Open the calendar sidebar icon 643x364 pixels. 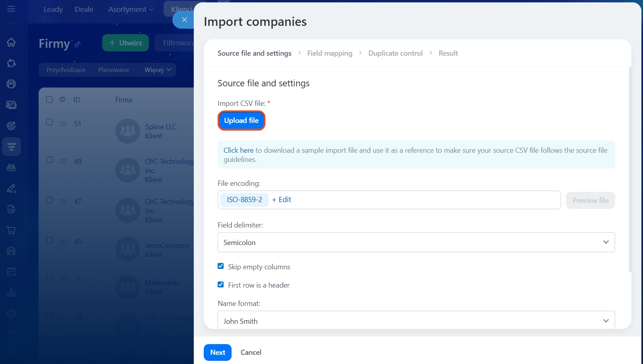pos(11,272)
